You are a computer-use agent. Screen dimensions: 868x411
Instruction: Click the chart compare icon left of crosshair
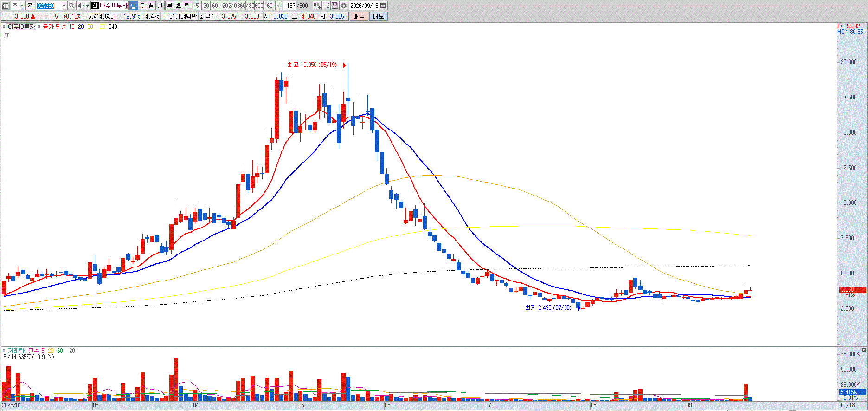coord(317,6)
